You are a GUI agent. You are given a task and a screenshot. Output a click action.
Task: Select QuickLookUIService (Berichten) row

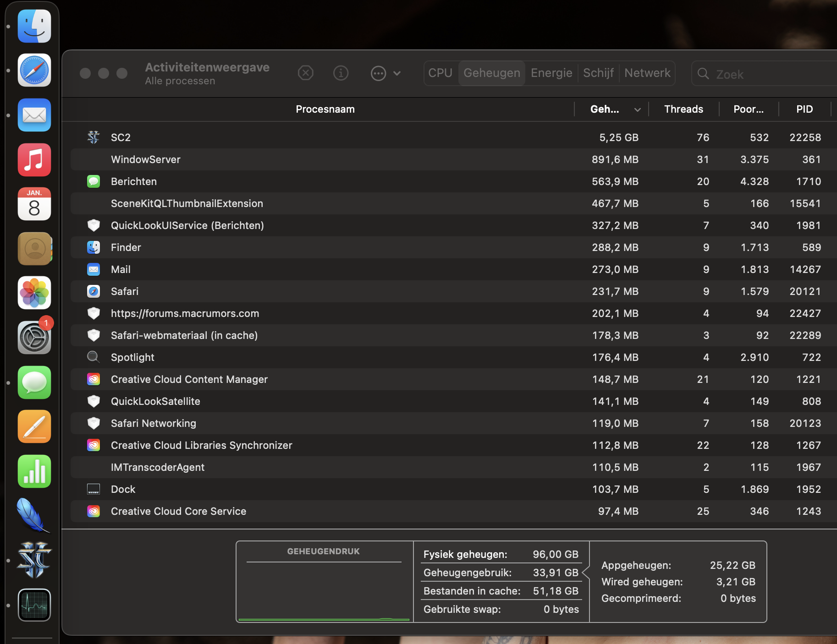tap(454, 225)
